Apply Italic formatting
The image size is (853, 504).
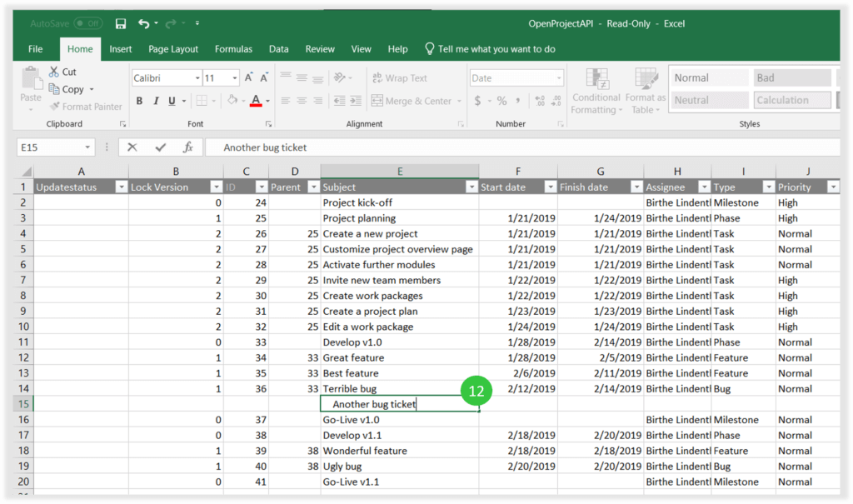(x=156, y=101)
